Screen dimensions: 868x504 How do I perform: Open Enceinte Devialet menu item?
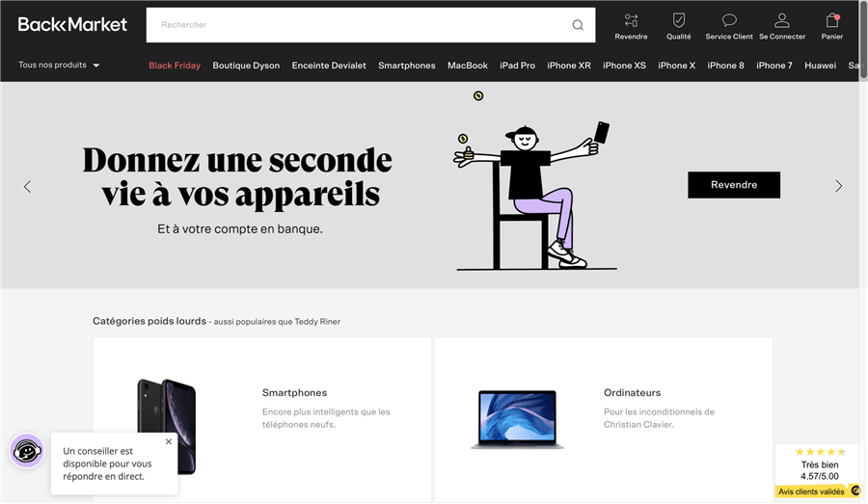click(x=329, y=66)
